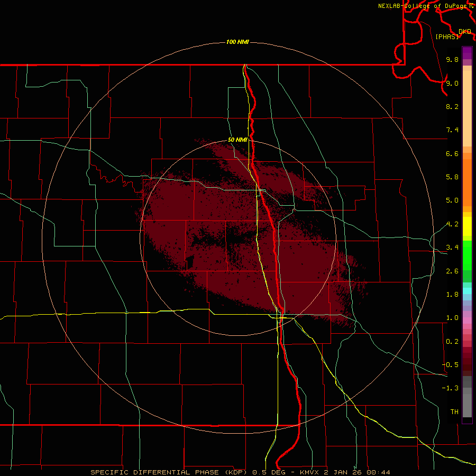This screenshot has width=476, height=476.
Task: Pick the yellow band beside 4.2
Action: tap(467, 226)
